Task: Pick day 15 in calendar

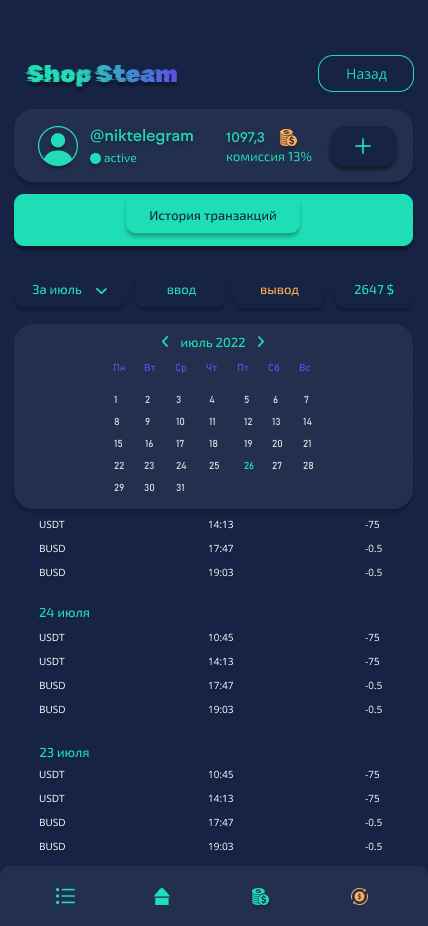Action: [x=118, y=444]
